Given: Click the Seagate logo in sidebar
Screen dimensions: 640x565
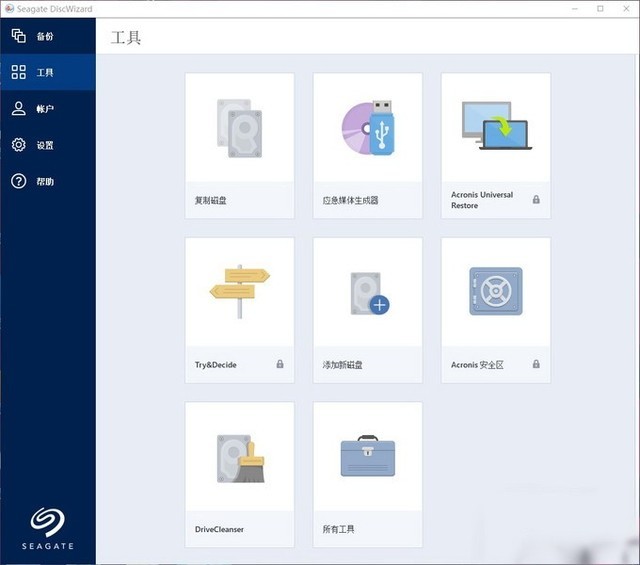Looking at the screenshot, I should [48, 528].
